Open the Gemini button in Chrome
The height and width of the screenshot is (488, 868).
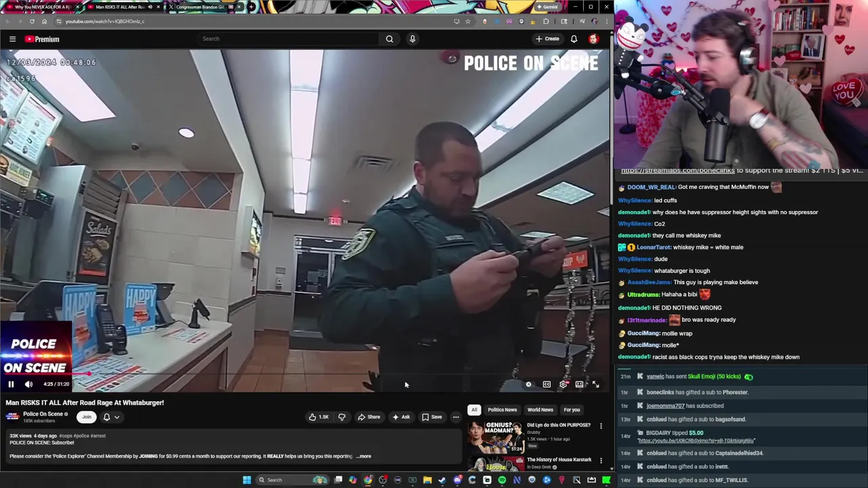click(547, 7)
